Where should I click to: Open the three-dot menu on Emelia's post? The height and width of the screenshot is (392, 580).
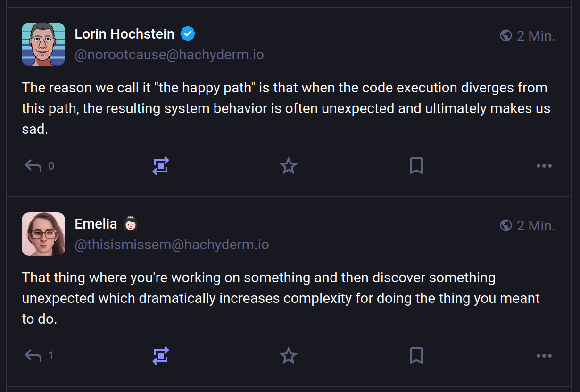(544, 356)
